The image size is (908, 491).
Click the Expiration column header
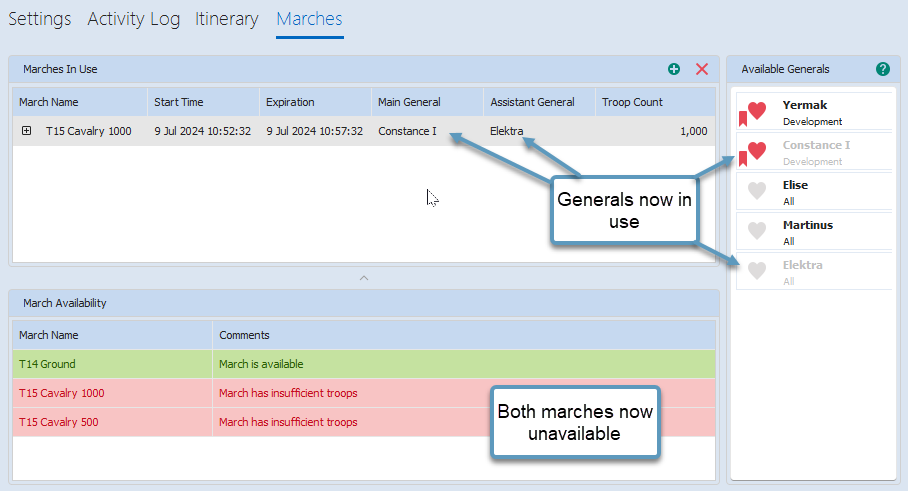coord(290,102)
